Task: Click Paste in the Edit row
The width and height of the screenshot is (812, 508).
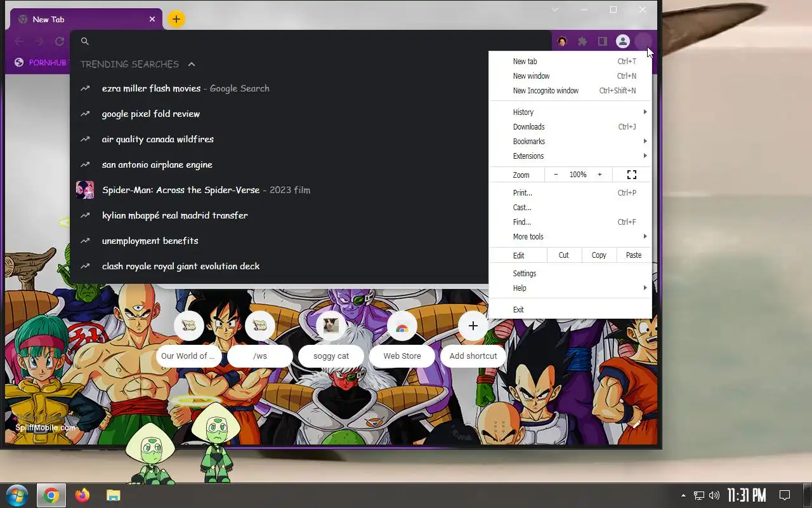Action: coord(634,255)
